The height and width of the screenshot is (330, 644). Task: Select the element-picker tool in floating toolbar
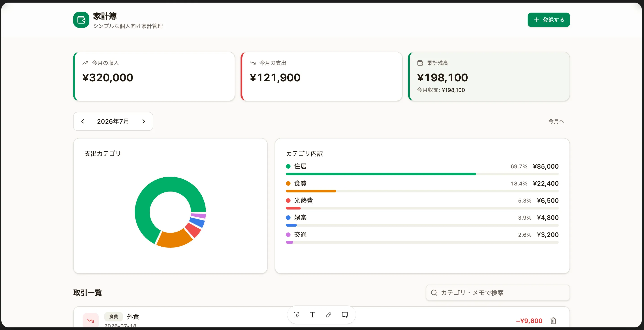[296, 315]
